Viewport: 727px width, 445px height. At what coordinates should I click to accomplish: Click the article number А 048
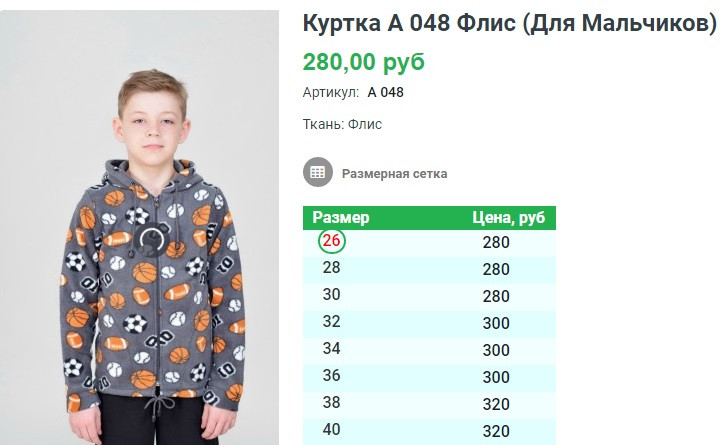(385, 92)
